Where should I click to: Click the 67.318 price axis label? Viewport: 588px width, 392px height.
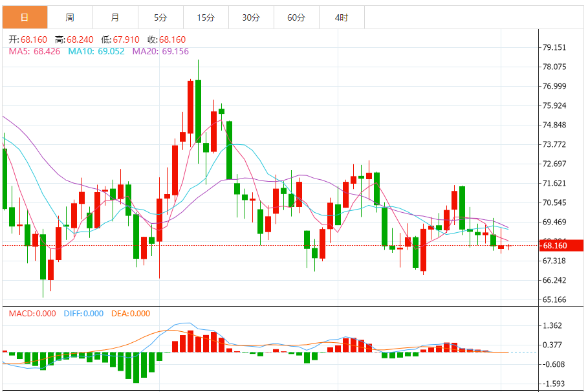coord(554,261)
